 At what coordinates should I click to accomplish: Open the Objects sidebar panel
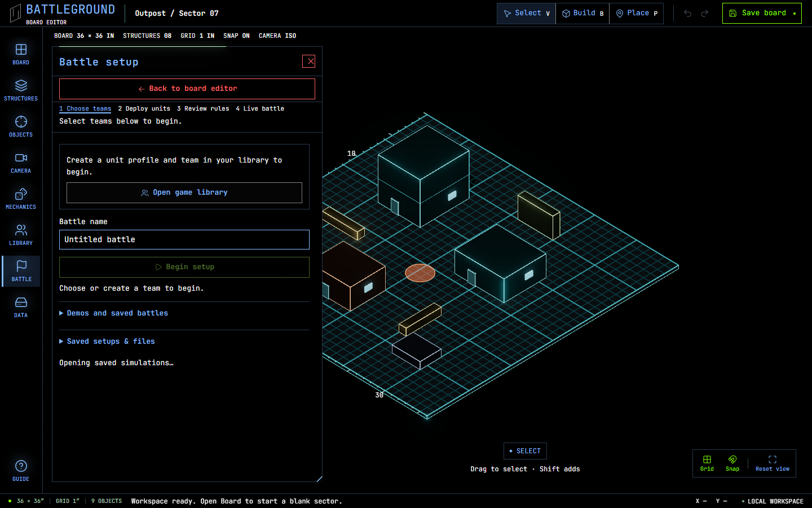click(21, 126)
